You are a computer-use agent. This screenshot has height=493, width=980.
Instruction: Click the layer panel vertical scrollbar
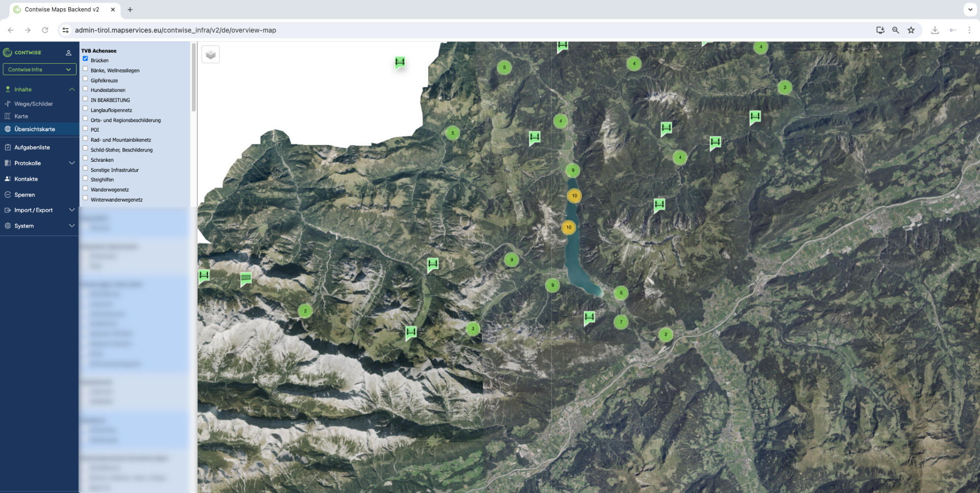tap(193, 78)
